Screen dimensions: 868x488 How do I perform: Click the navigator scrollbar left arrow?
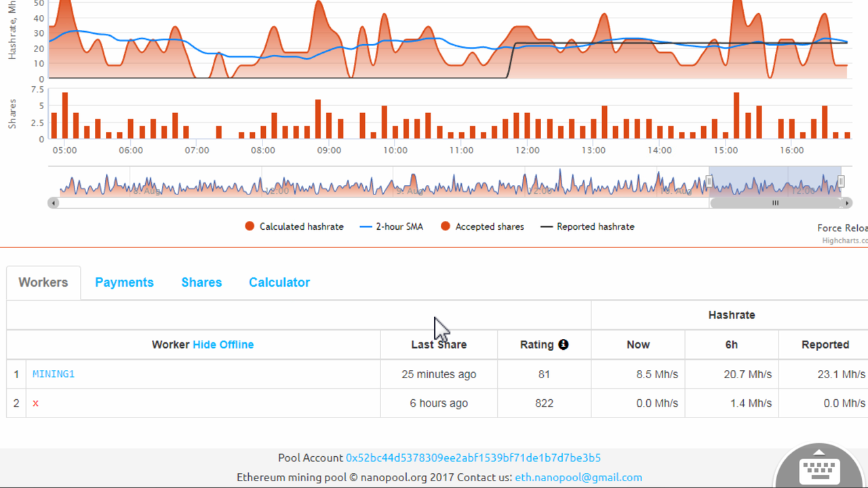[54, 203]
